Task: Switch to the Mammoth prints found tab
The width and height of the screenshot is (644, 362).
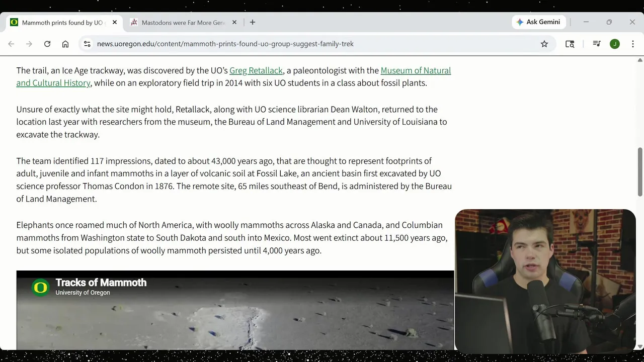Action: point(63,22)
